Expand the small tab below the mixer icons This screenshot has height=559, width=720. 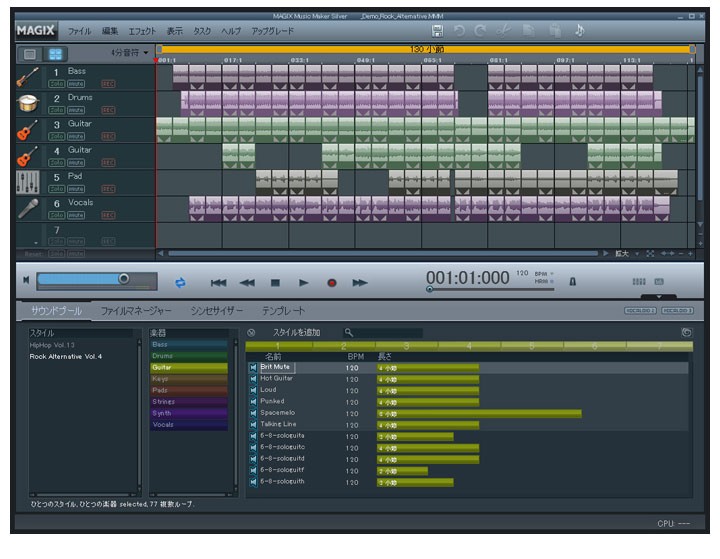coord(658,297)
